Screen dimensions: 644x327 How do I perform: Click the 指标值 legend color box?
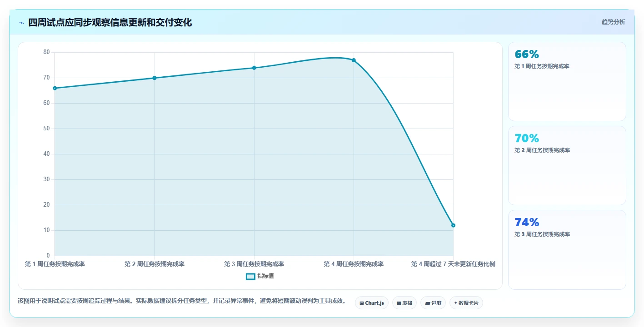point(250,276)
